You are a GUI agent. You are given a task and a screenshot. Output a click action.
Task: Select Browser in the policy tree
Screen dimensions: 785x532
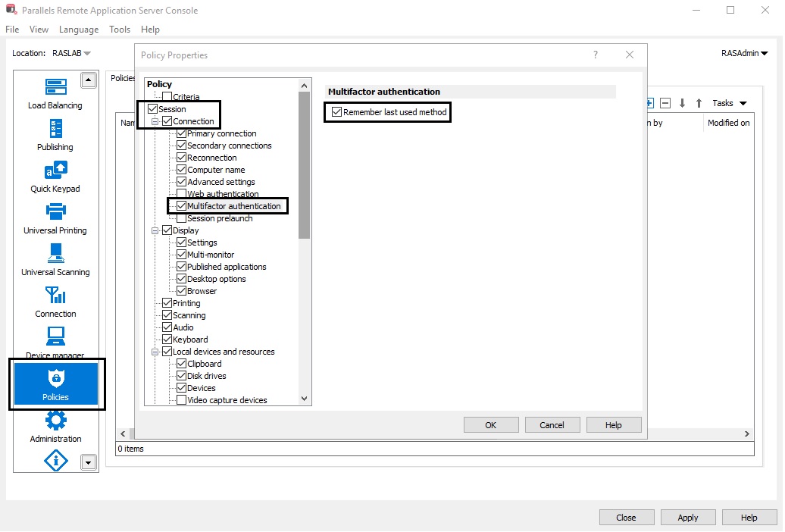point(202,291)
